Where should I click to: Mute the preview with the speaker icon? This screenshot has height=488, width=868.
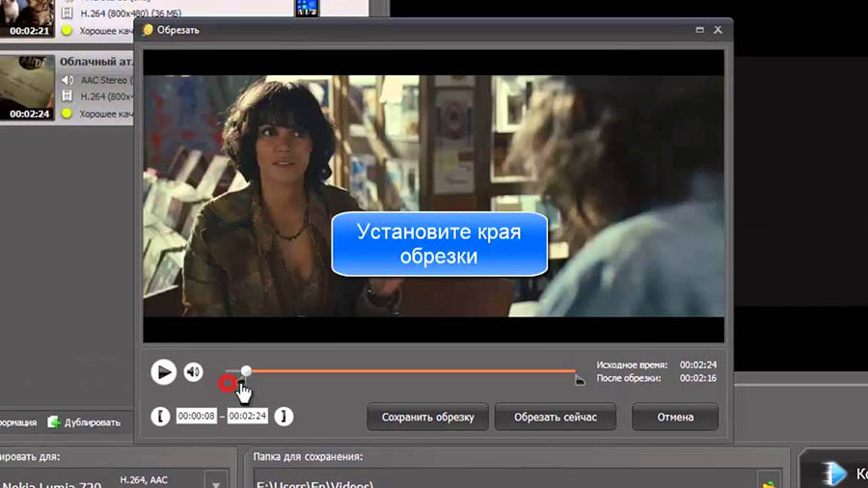194,371
